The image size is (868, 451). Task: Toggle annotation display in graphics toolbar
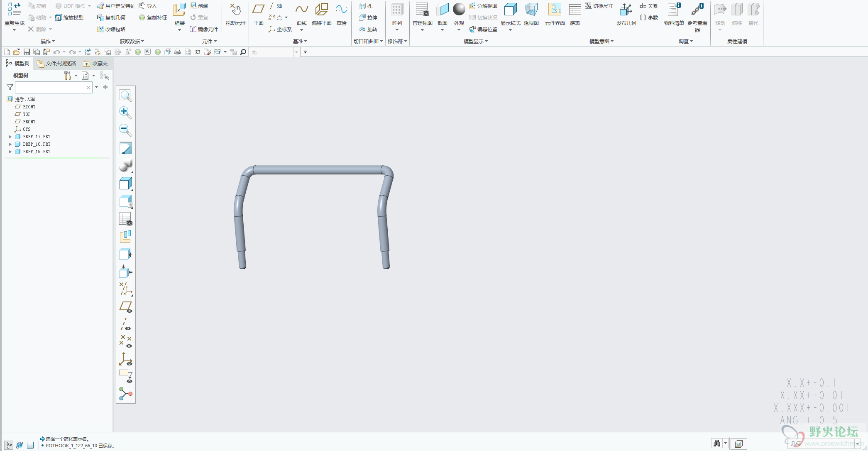click(x=125, y=376)
